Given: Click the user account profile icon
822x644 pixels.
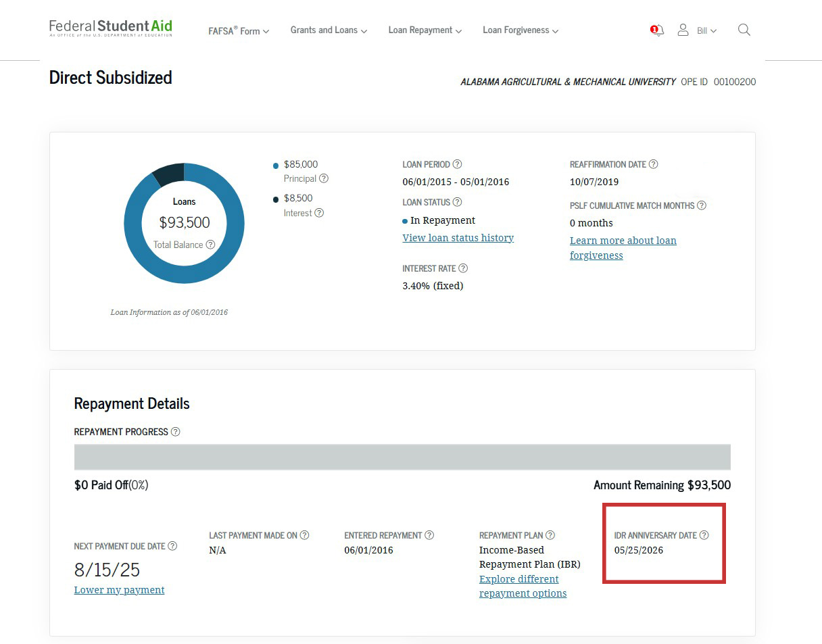Looking at the screenshot, I should tap(683, 30).
